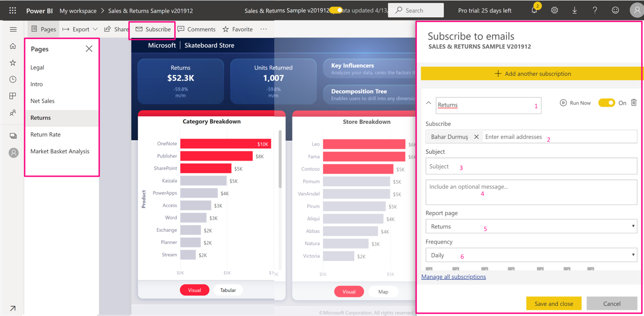Viewport: 644px width, 316px height.
Task: Click the Subject input field
Action: pyautogui.click(x=531, y=166)
